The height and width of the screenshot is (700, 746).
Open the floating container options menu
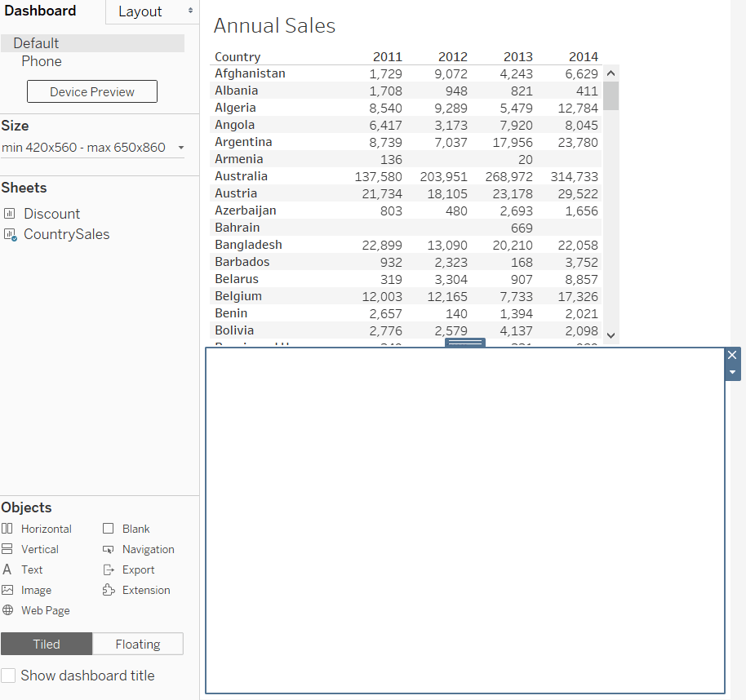[732, 371]
